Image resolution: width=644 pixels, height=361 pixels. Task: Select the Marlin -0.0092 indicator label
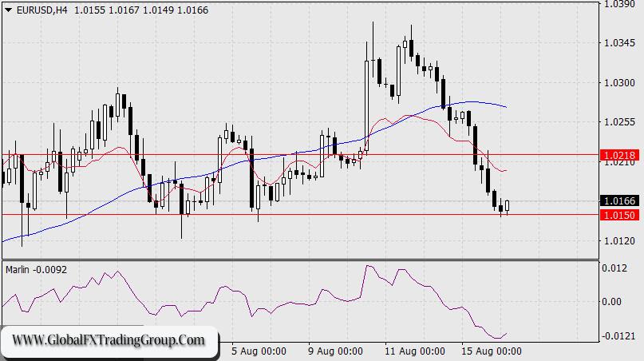click(36, 270)
